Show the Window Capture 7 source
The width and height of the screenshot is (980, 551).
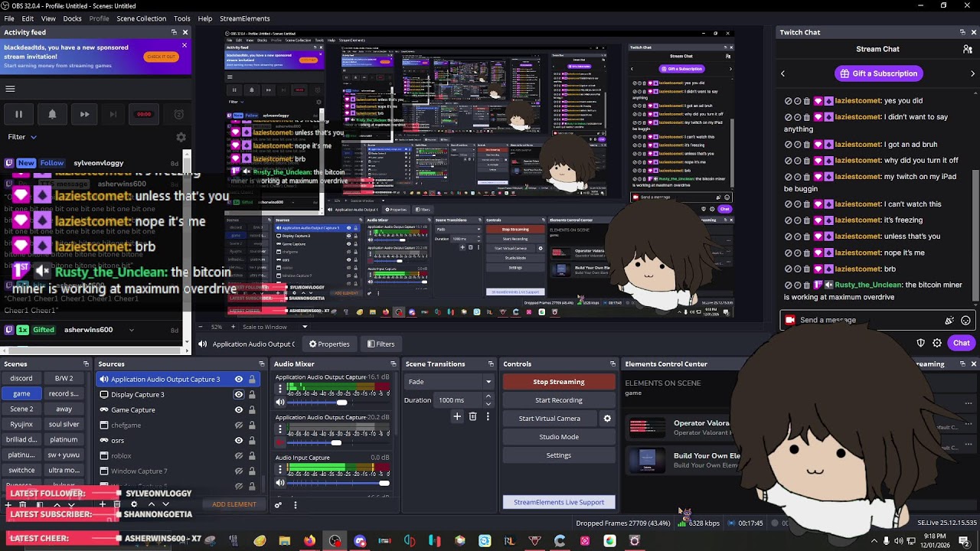(x=239, y=471)
